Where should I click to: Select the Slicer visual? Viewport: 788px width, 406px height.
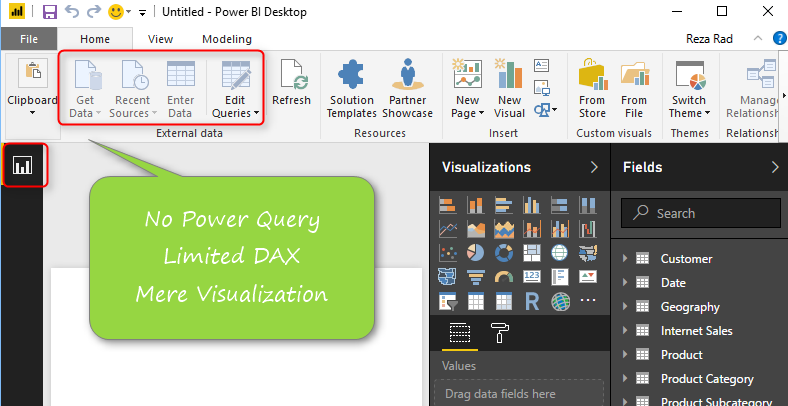[x=448, y=301]
